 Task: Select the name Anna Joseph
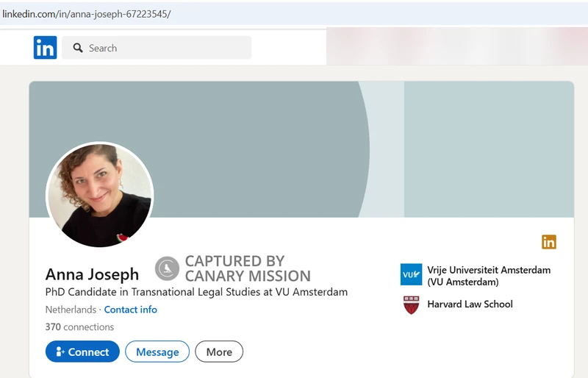92,274
